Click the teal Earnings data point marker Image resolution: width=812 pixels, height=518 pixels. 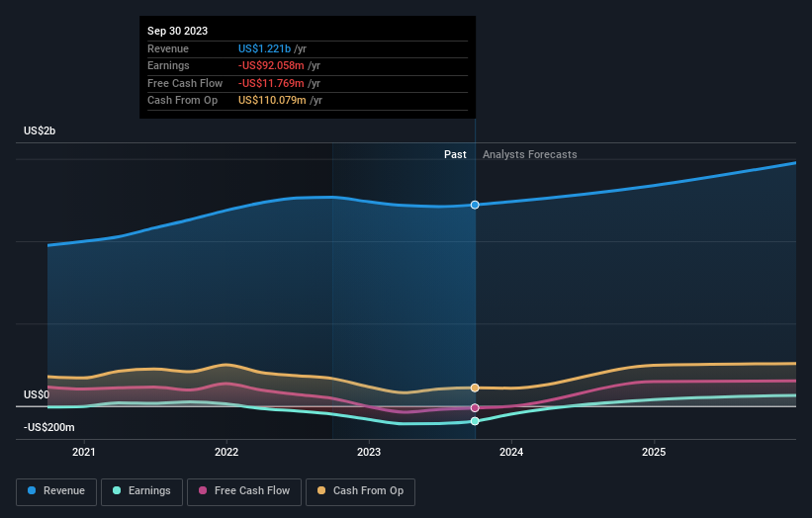(475, 421)
